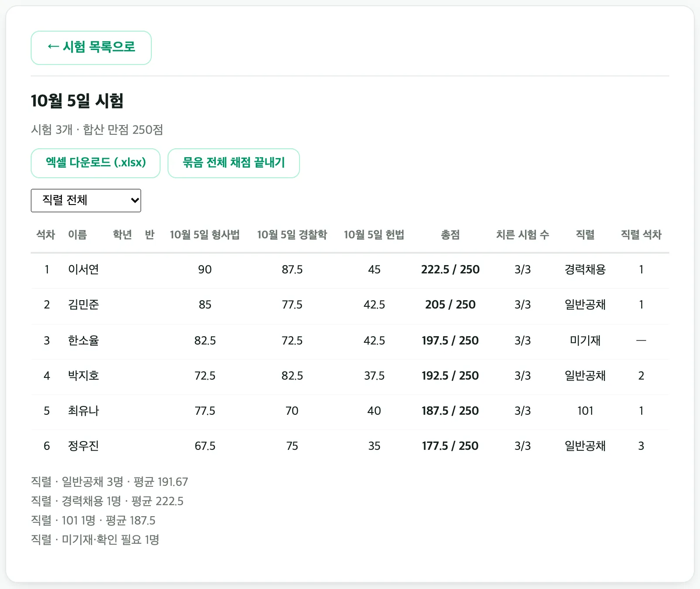Click total score 205 / 250
Image resolution: width=700 pixels, height=589 pixels.
pyautogui.click(x=450, y=305)
